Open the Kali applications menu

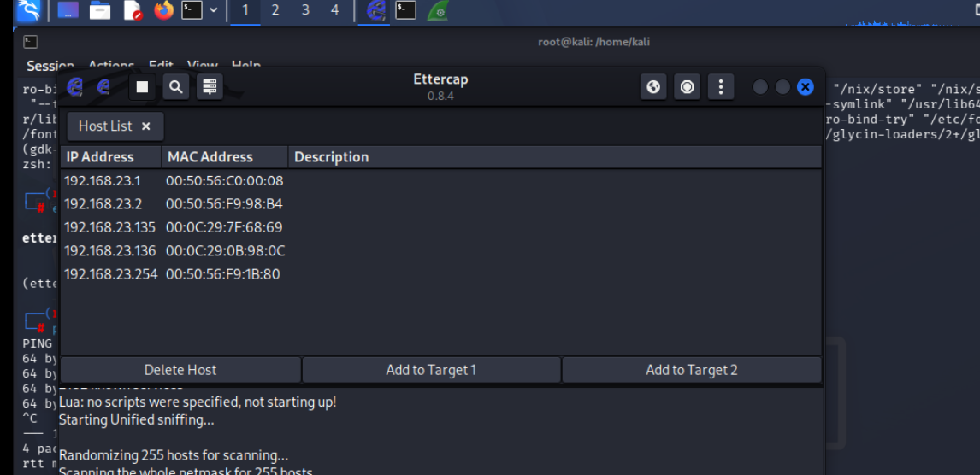pyautogui.click(x=28, y=10)
